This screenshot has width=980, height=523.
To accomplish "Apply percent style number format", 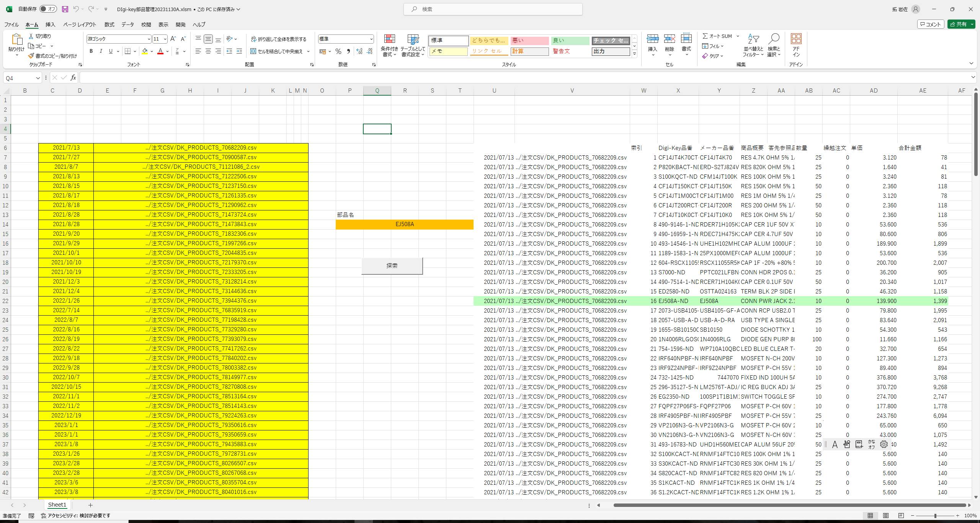I will pyautogui.click(x=338, y=51).
